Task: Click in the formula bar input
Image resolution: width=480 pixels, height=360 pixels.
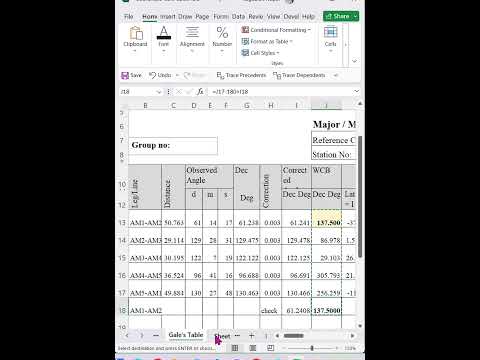Action: point(280,92)
